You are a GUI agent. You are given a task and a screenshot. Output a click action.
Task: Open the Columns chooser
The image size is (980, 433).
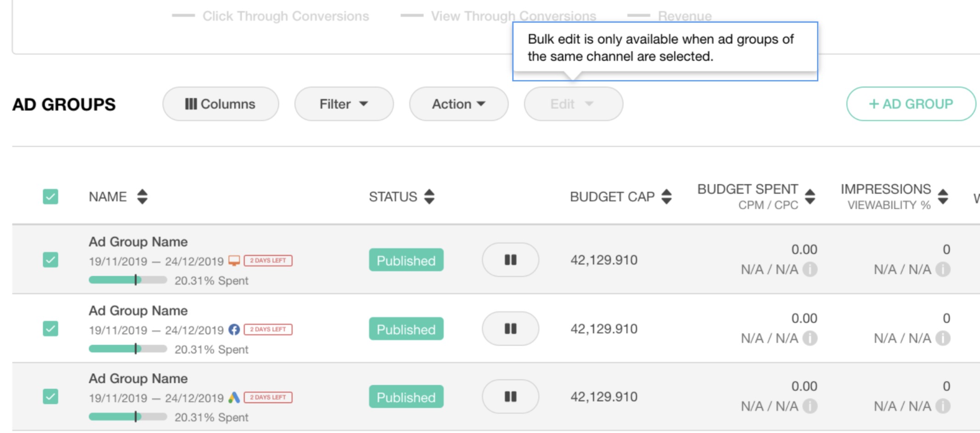pos(220,104)
